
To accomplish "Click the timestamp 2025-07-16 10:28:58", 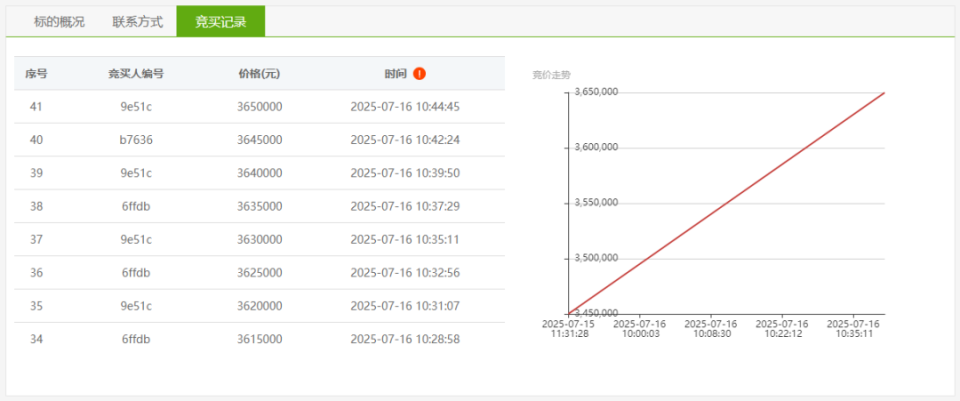I will tap(405, 339).
